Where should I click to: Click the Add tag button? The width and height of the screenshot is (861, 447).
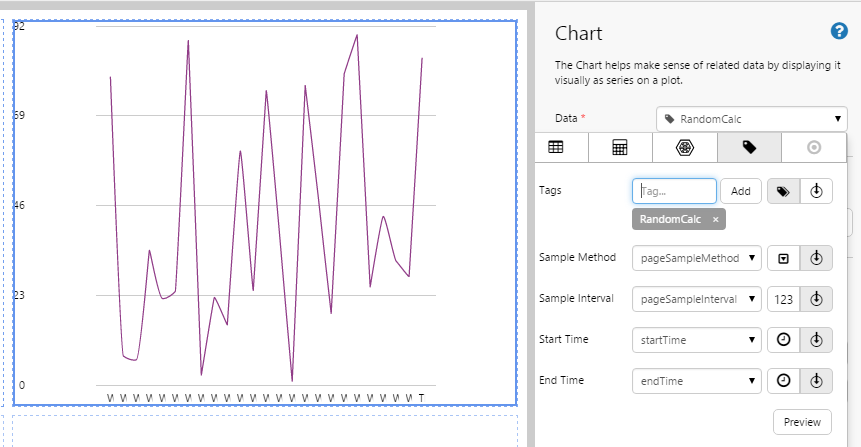tap(741, 191)
